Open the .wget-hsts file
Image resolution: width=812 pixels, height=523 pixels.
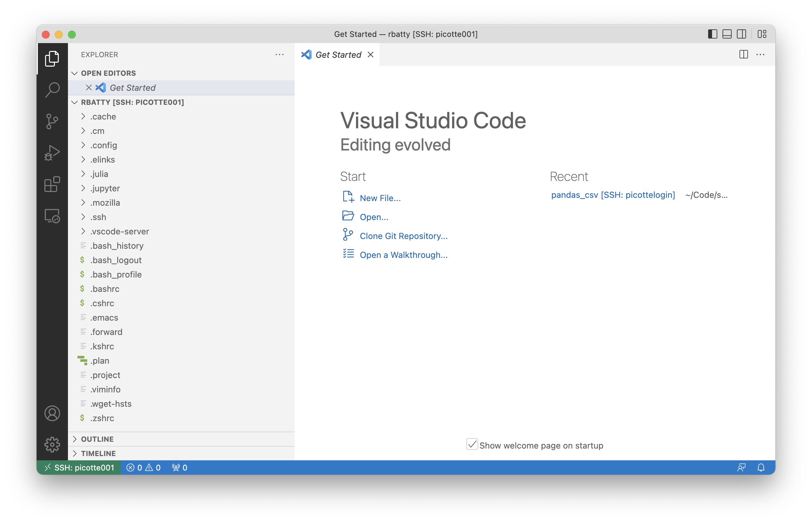pos(181,404)
